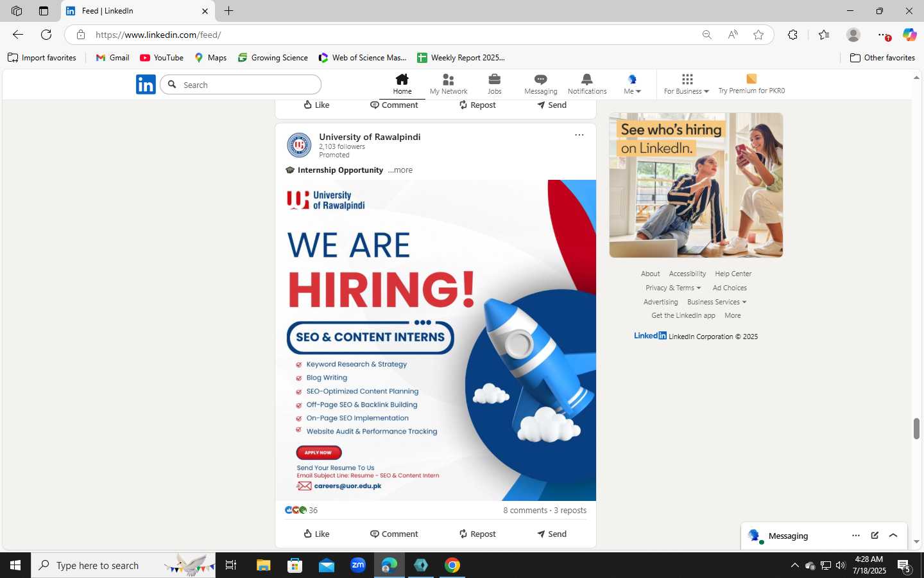Click Send on the previous post above

(552, 105)
